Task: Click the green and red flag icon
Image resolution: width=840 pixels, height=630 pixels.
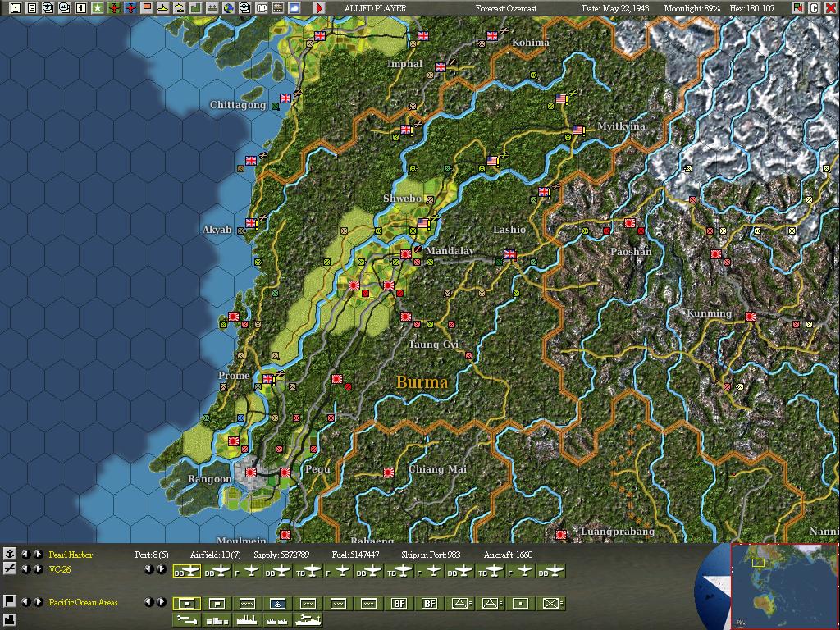Action: coord(798,7)
